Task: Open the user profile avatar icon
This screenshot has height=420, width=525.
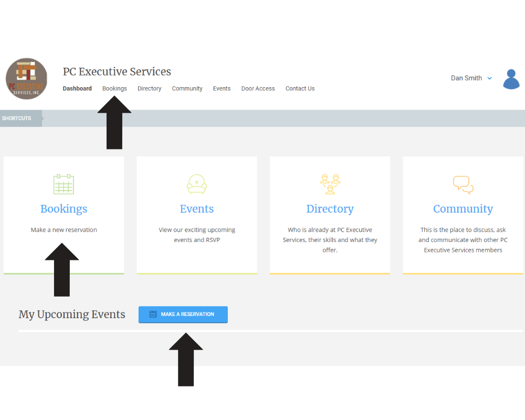Action: coord(511,79)
